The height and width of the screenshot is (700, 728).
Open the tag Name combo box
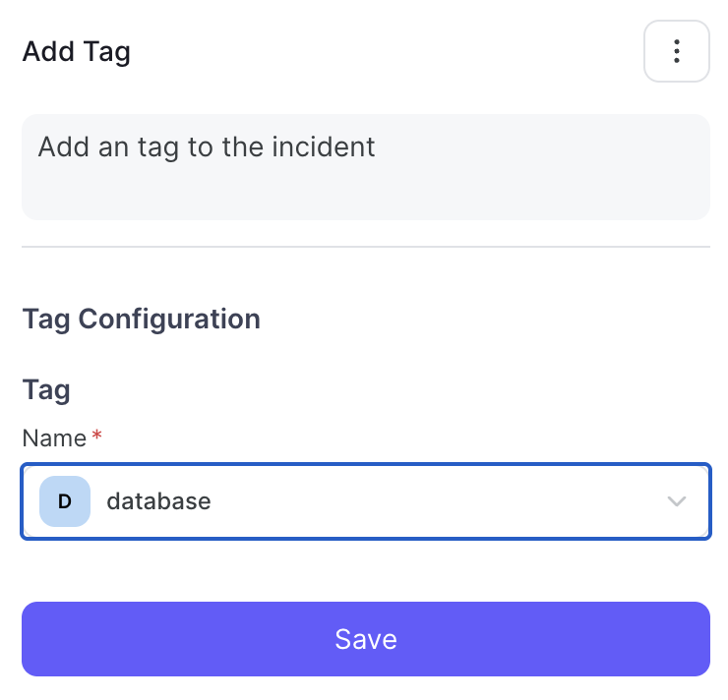(366, 501)
